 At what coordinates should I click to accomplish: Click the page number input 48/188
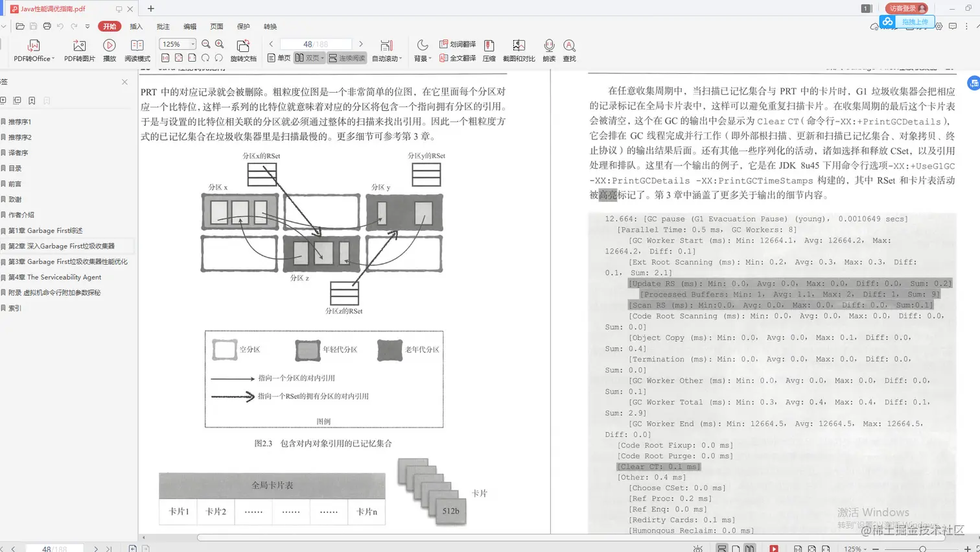tap(316, 44)
